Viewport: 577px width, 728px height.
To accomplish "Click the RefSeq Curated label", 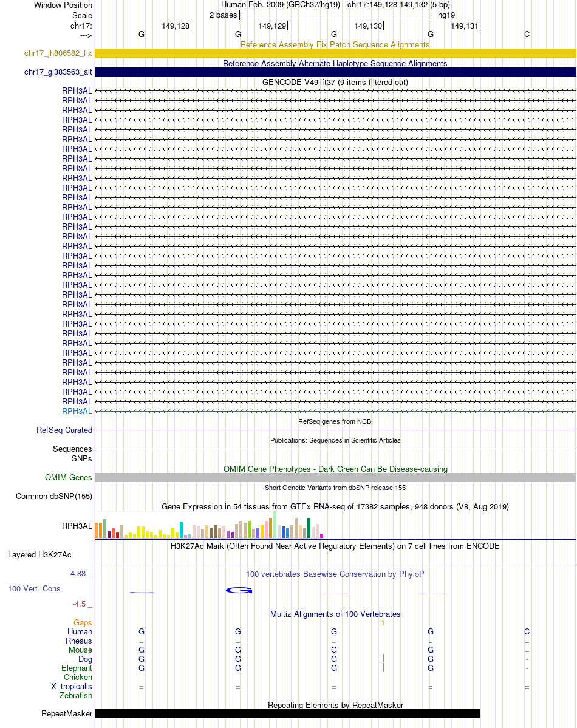I will click(64, 430).
